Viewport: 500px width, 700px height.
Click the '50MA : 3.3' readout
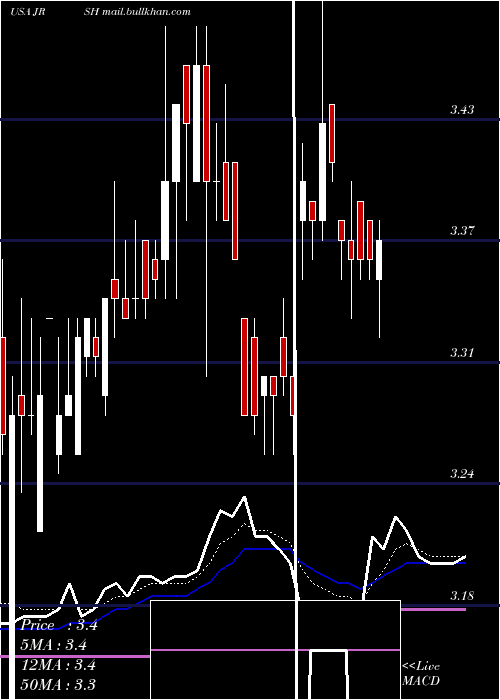click(x=58, y=684)
